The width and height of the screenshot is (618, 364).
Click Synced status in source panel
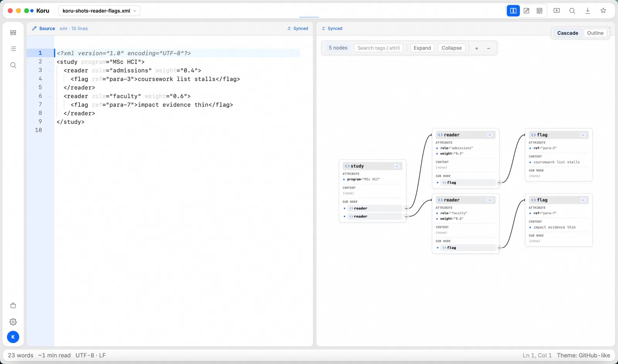[298, 29]
